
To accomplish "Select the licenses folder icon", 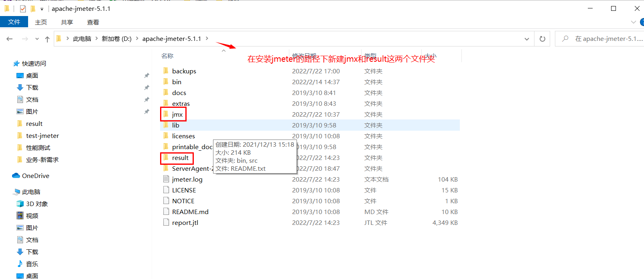I will 166,136.
